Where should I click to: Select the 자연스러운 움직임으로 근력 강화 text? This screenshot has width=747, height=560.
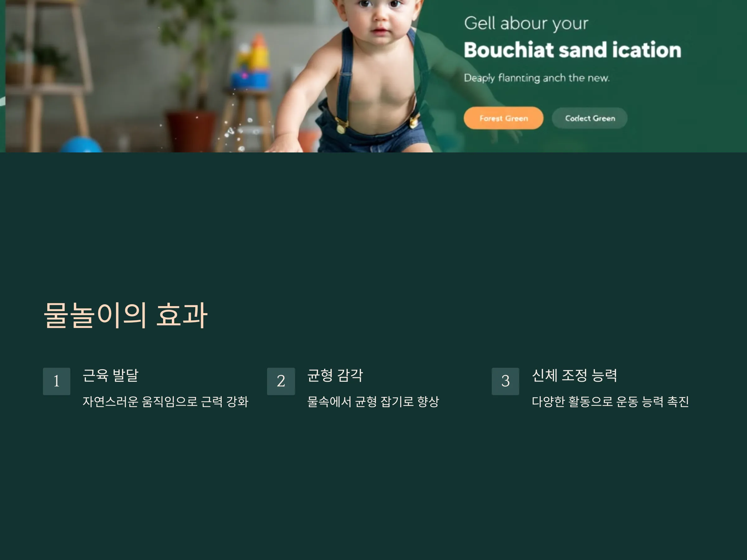[x=166, y=401]
